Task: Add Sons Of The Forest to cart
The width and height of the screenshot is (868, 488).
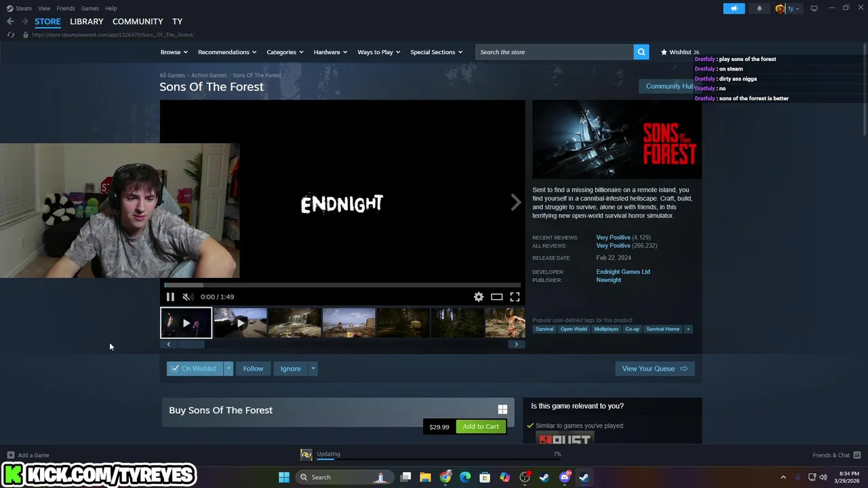Action: [481, 426]
